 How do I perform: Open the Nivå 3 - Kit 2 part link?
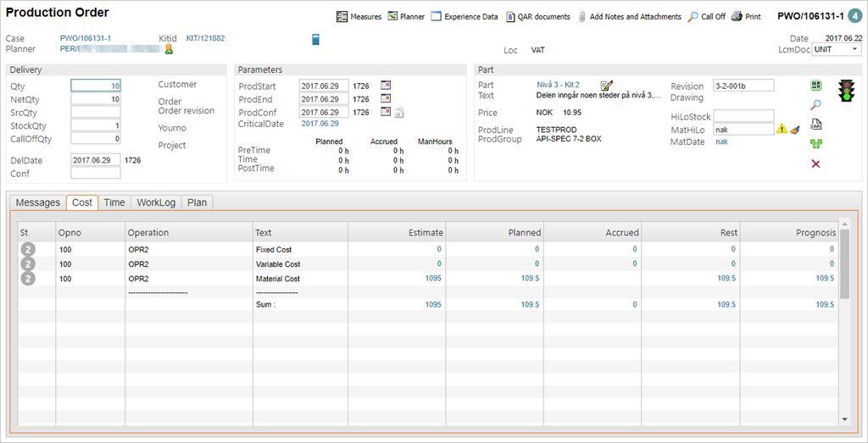click(558, 86)
